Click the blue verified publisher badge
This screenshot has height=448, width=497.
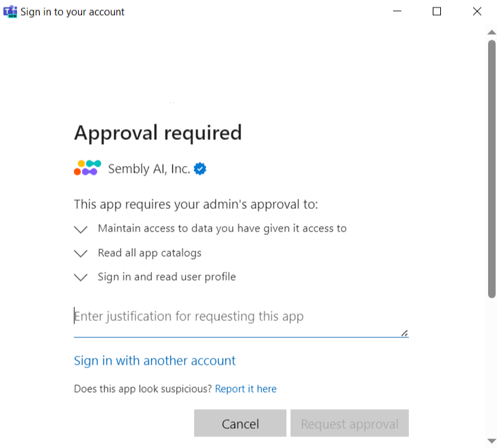click(200, 169)
